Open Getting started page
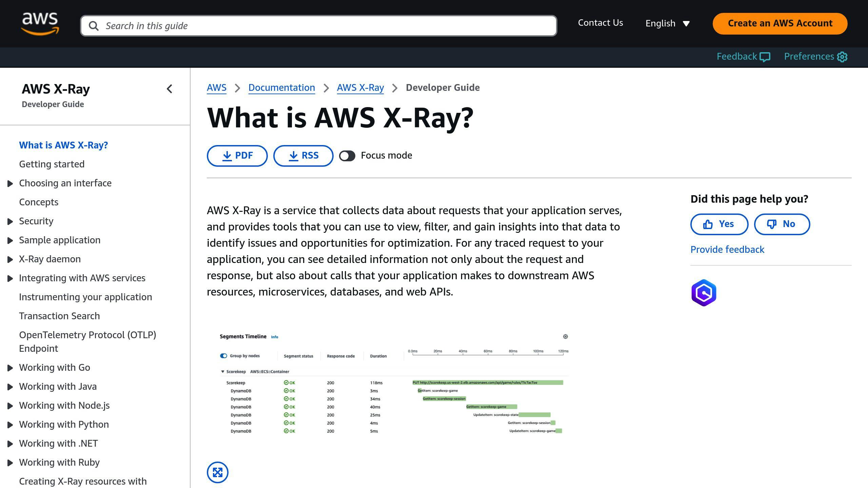Screen dimensions: 868x488 coord(52,164)
